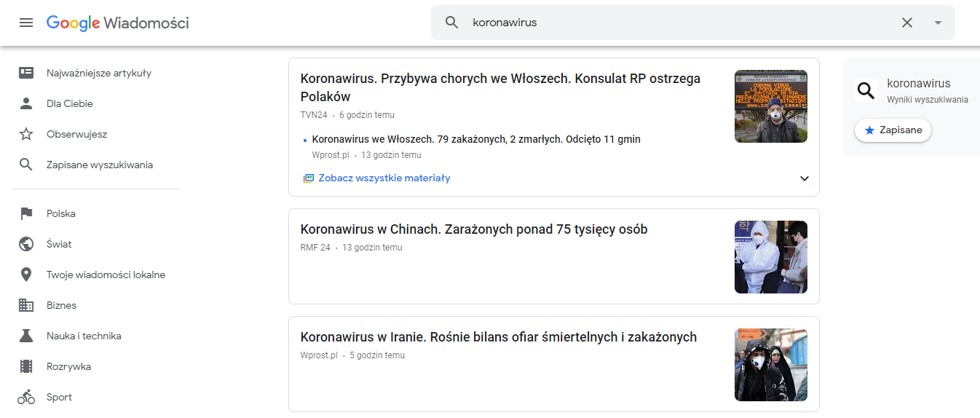Click the Dla Ciebie person icon
Viewport: 980px width, 418px height.
26,103
